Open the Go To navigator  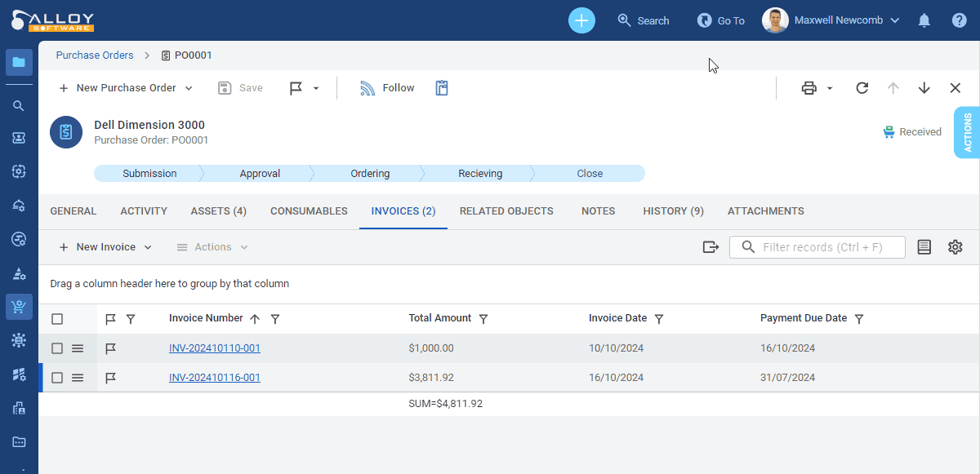pos(721,20)
